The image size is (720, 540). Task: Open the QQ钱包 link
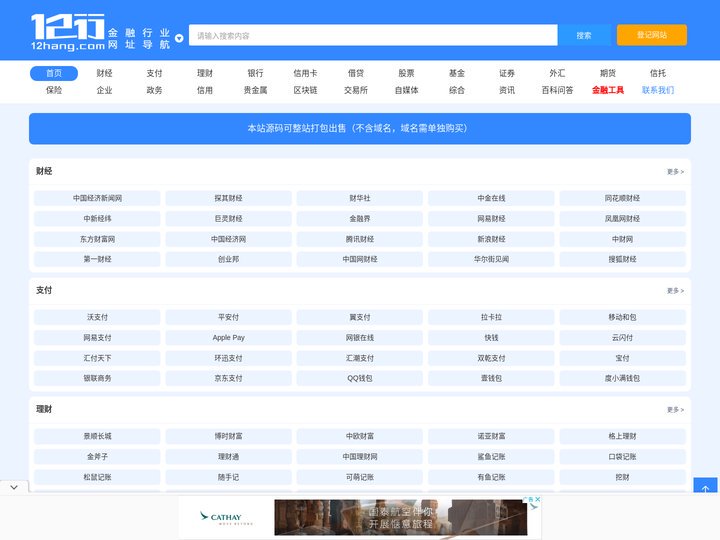(360, 378)
